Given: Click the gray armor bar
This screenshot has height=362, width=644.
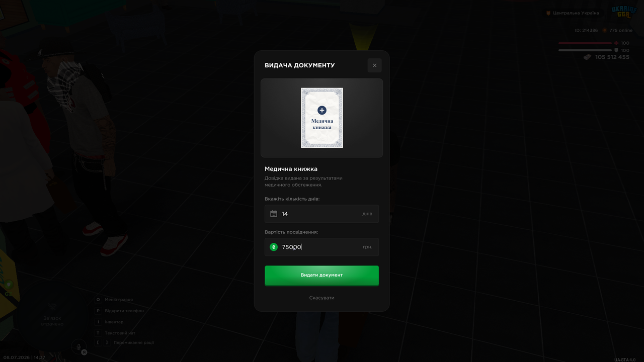Looking at the screenshot, I should tap(585, 50).
